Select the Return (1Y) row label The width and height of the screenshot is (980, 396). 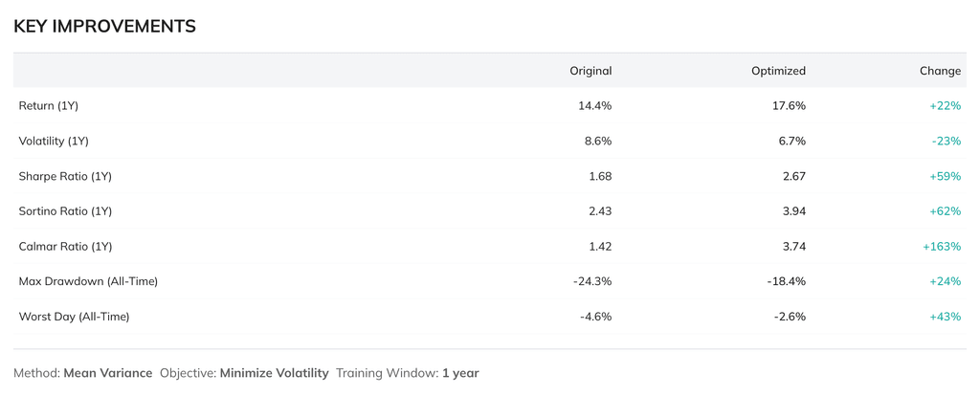49,106
